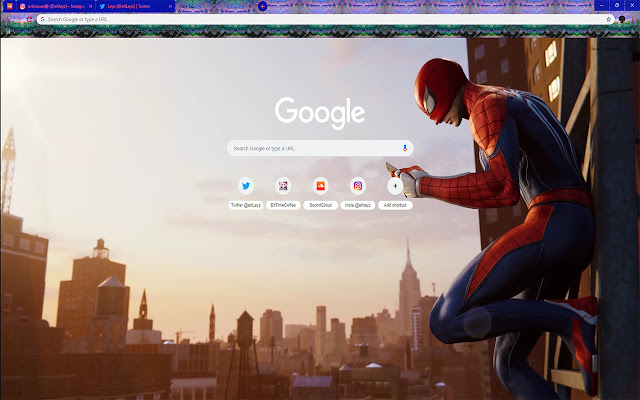The width and height of the screenshot is (640, 400).
Task: Switch to the Twitter tab
Action: [136, 7]
